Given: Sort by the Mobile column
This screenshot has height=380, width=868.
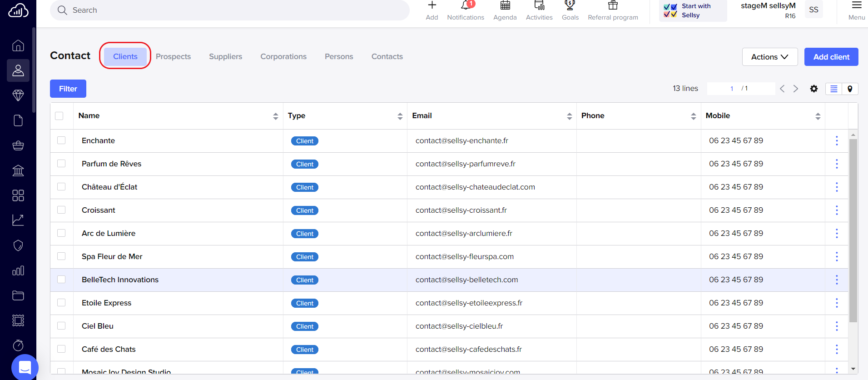Looking at the screenshot, I should [818, 116].
